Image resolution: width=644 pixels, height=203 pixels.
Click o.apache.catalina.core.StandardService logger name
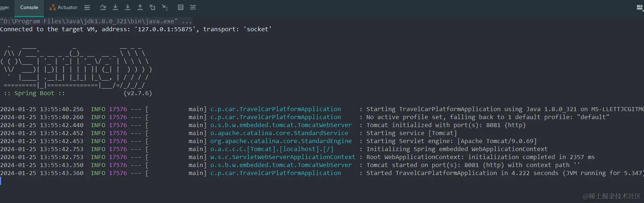279,133
